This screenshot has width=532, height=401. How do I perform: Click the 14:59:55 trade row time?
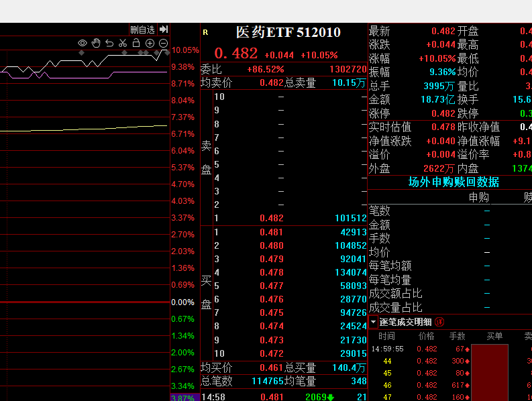[388, 349]
